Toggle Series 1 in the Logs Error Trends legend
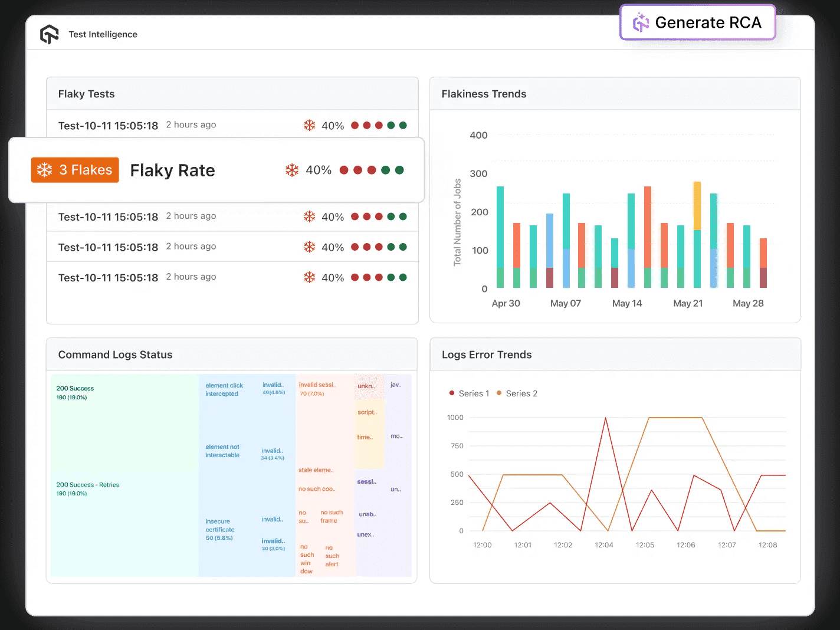This screenshot has width=840, height=630. [470, 393]
